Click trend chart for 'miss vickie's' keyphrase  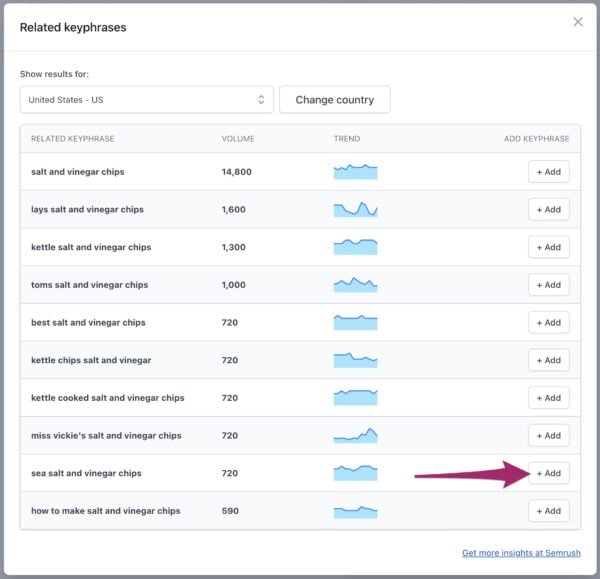(x=355, y=436)
